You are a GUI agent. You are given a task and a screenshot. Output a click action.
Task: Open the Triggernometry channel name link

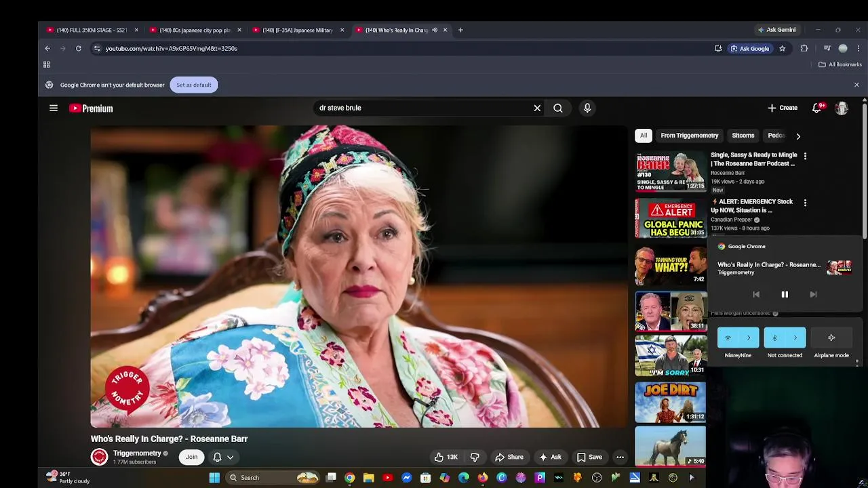coord(137,453)
